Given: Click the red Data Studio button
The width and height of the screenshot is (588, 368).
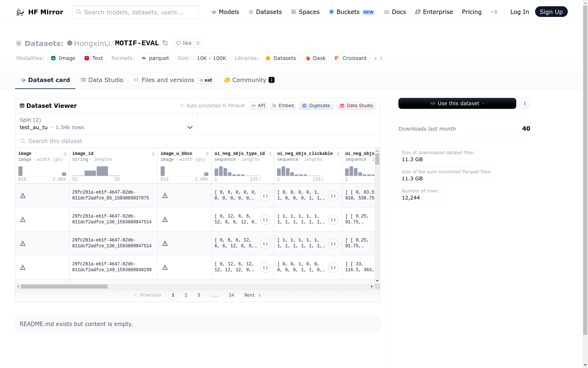Looking at the screenshot, I should pyautogui.click(x=356, y=106).
